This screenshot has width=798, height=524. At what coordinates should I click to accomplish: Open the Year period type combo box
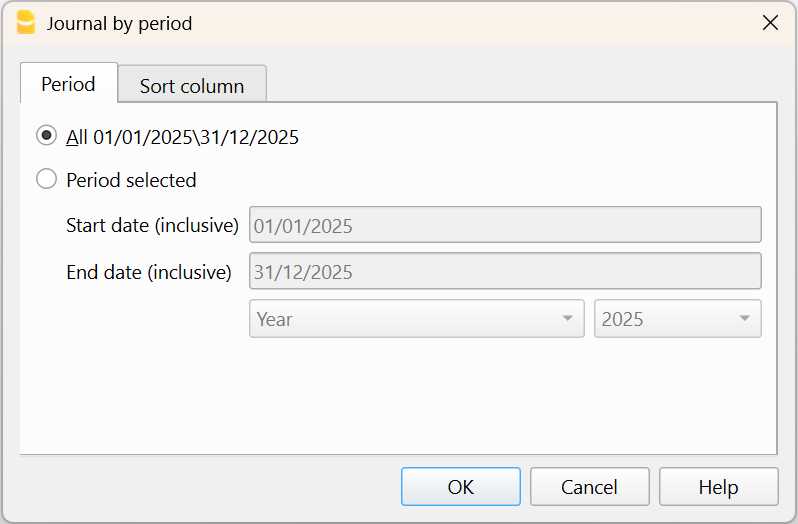[405, 319]
